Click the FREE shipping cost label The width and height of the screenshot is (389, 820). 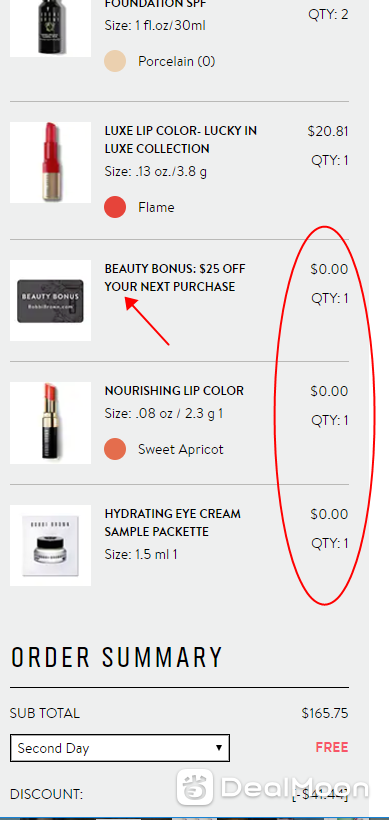coord(332,747)
